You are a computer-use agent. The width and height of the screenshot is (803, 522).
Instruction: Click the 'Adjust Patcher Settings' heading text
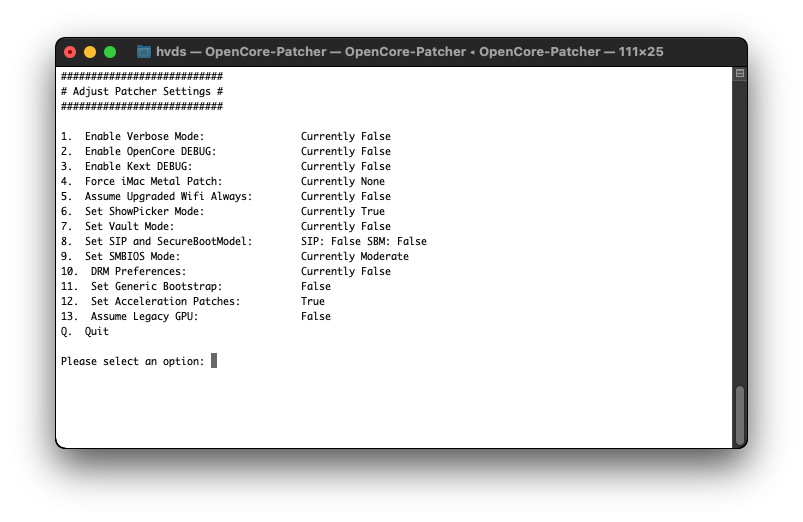[142, 91]
